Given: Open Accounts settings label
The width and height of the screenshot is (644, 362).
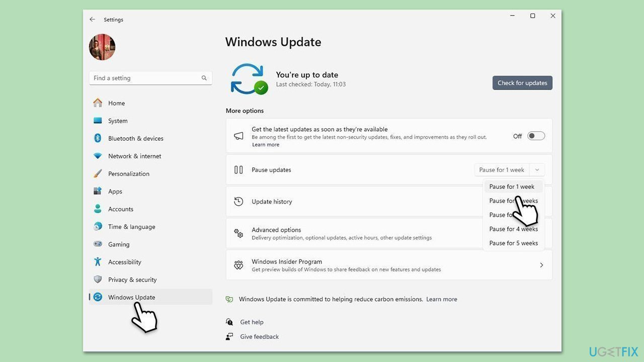Looking at the screenshot, I should tap(121, 209).
